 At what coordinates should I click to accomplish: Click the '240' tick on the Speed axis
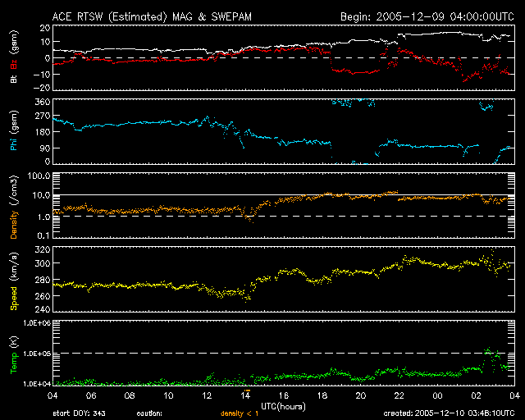point(43,309)
